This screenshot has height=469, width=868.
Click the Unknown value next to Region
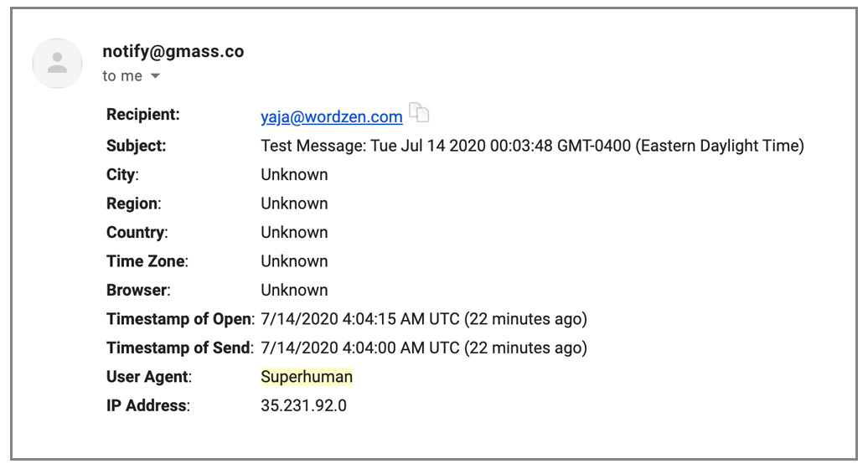click(294, 204)
